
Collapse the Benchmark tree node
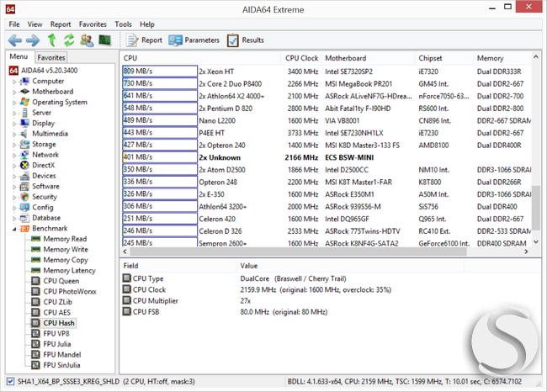[14, 229]
